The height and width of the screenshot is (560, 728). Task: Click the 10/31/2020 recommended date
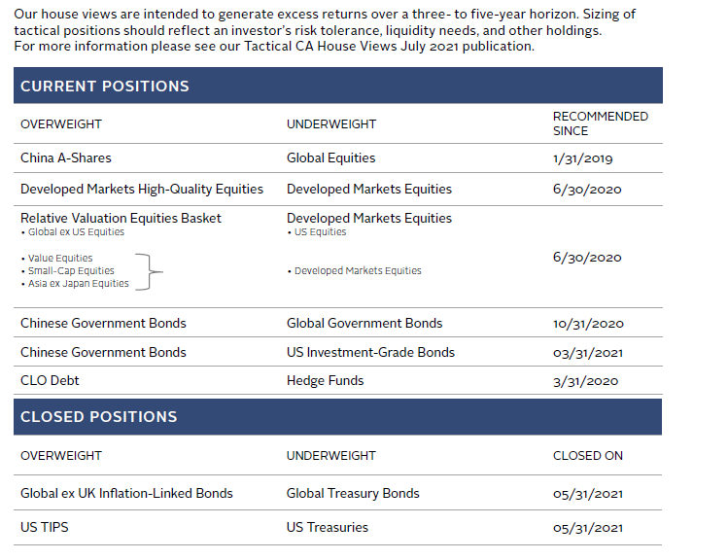point(588,324)
